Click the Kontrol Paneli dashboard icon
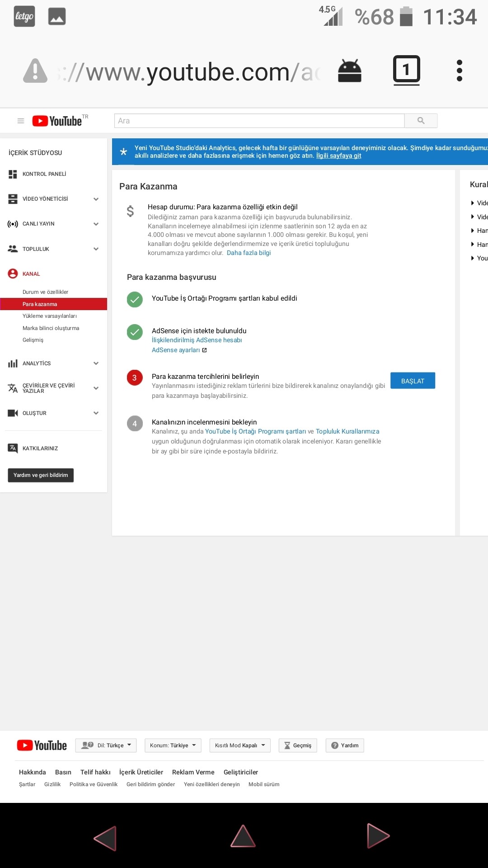The image size is (488, 868). (13, 174)
